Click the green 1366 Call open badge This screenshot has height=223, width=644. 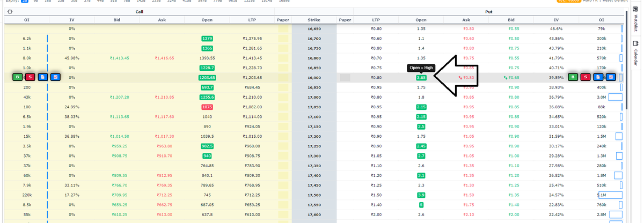(x=207, y=48)
